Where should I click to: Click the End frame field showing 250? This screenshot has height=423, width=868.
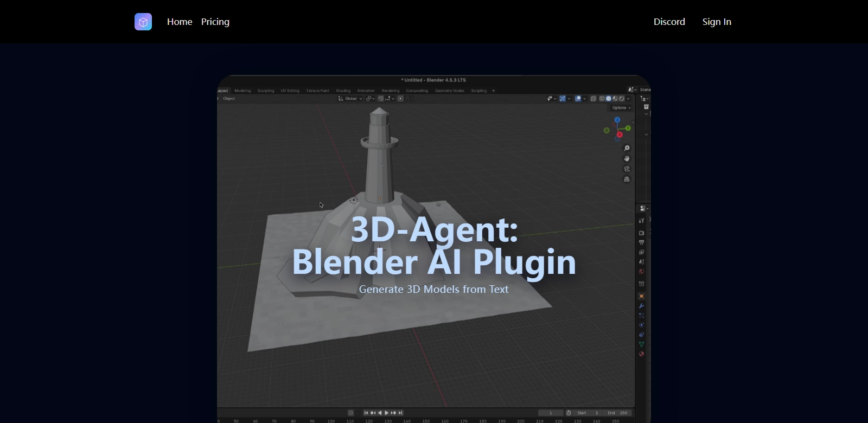click(617, 413)
